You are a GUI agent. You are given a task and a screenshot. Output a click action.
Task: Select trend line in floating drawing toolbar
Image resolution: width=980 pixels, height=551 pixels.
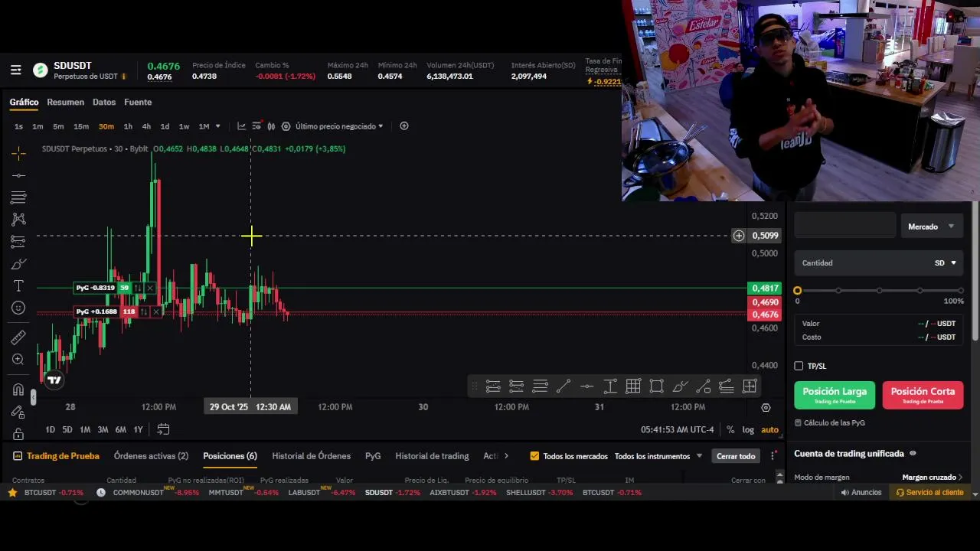coord(563,386)
